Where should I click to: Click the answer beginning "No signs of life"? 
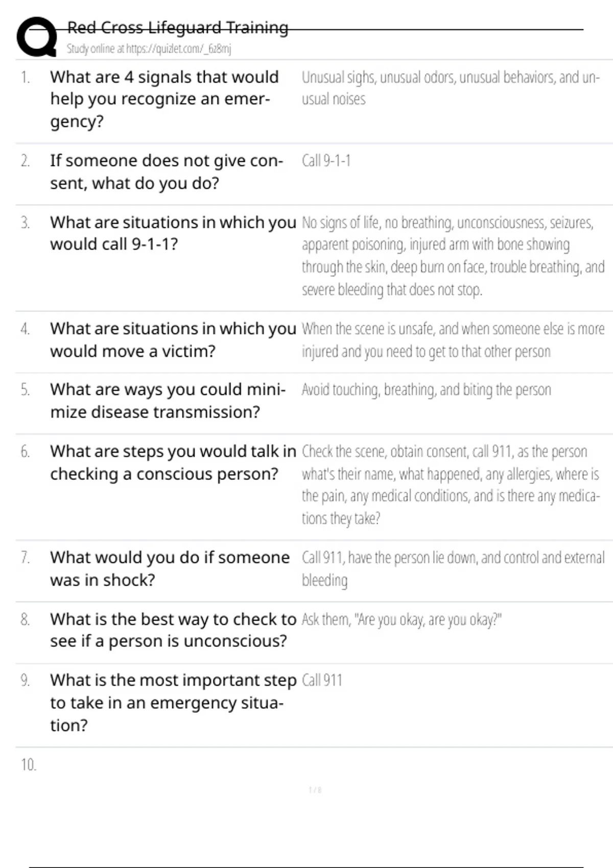coord(453,256)
